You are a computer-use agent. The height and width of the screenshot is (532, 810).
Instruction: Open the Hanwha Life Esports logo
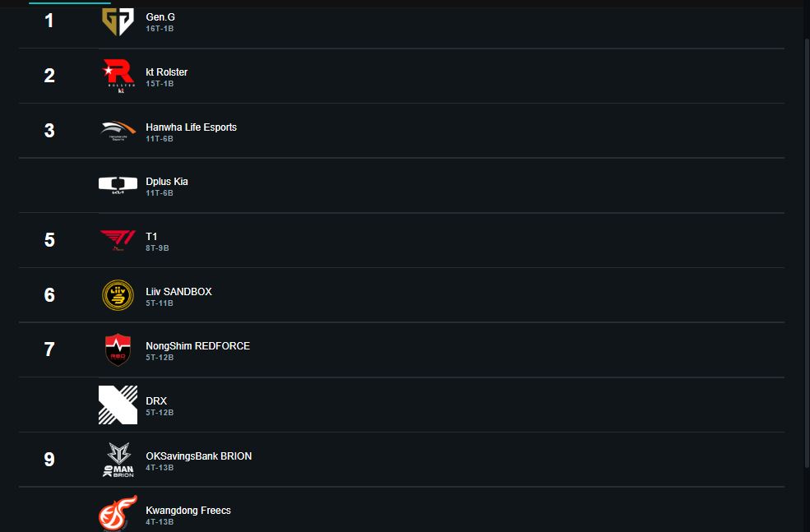pyautogui.click(x=118, y=131)
